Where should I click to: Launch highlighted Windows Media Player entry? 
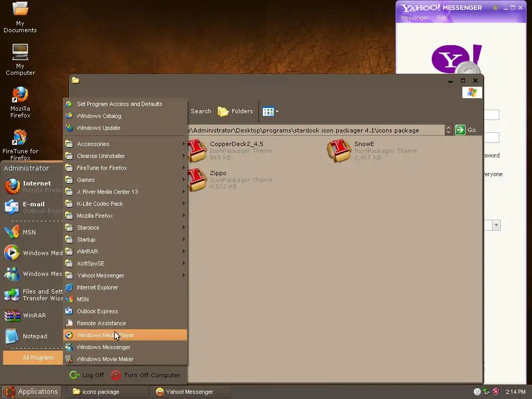coord(125,335)
